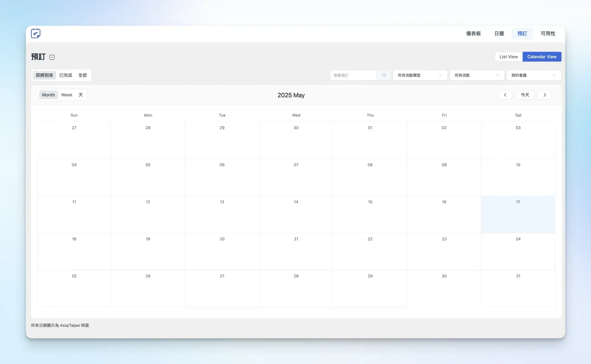Screen dimensions: 591x364
Task: Click the search magnifier icon
Action: coord(384,75)
